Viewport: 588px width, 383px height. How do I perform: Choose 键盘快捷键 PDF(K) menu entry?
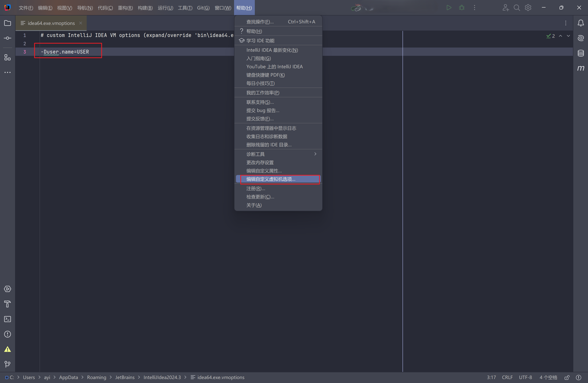coord(278,75)
